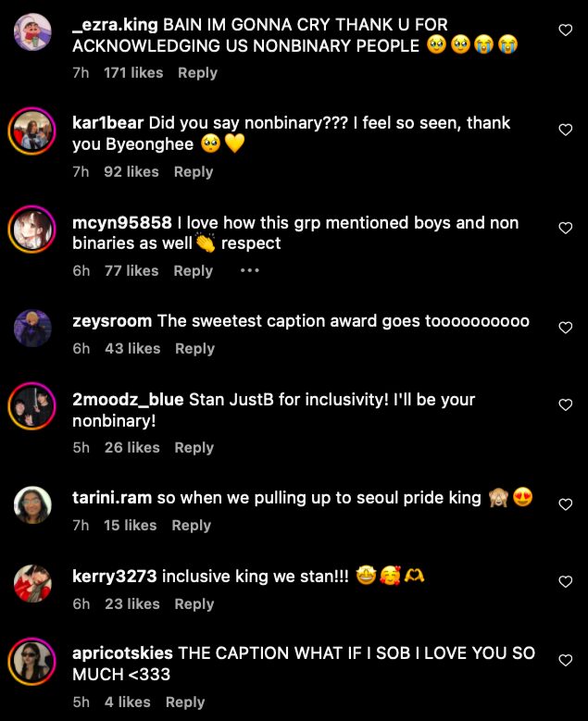Click tarini.ram's profile avatar

(x=32, y=504)
